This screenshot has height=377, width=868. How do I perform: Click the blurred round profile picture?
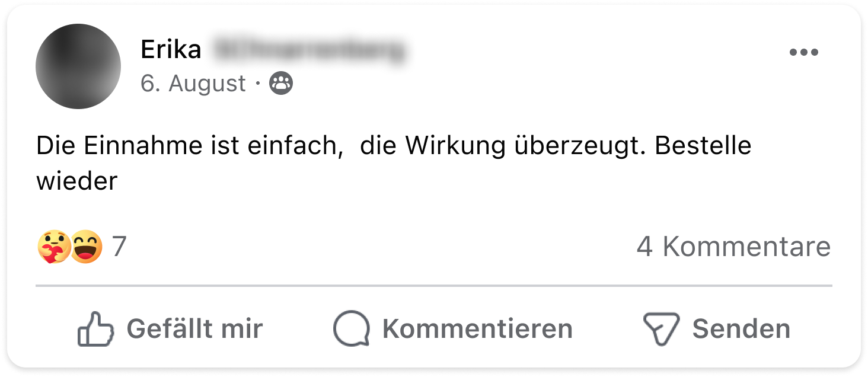coord(78,66)
